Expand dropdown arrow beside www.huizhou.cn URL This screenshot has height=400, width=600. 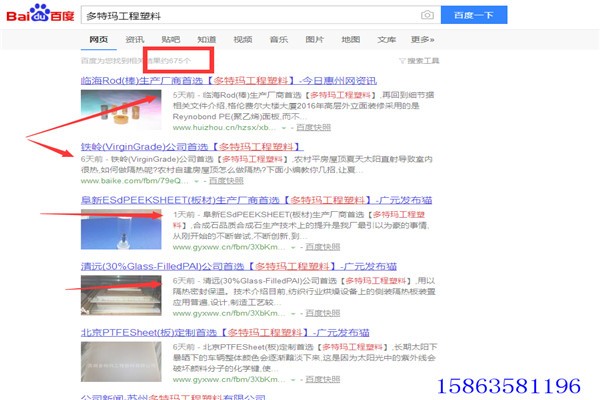click(x=284, y=128)
